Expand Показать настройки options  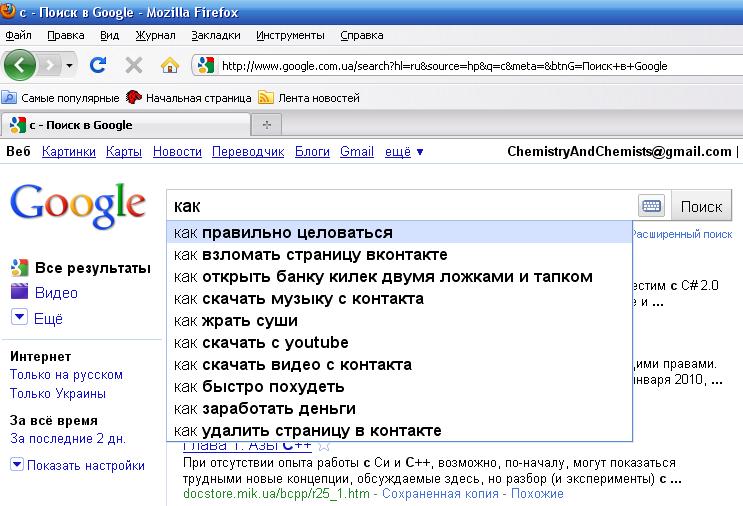click(77, 465)
